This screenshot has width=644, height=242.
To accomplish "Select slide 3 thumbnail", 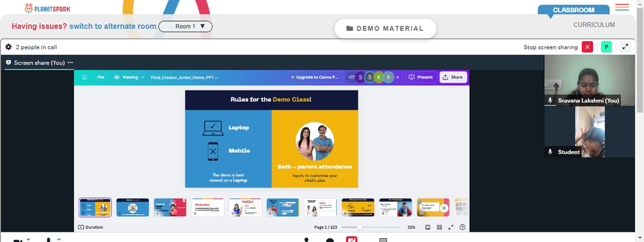I will [170, 207].
